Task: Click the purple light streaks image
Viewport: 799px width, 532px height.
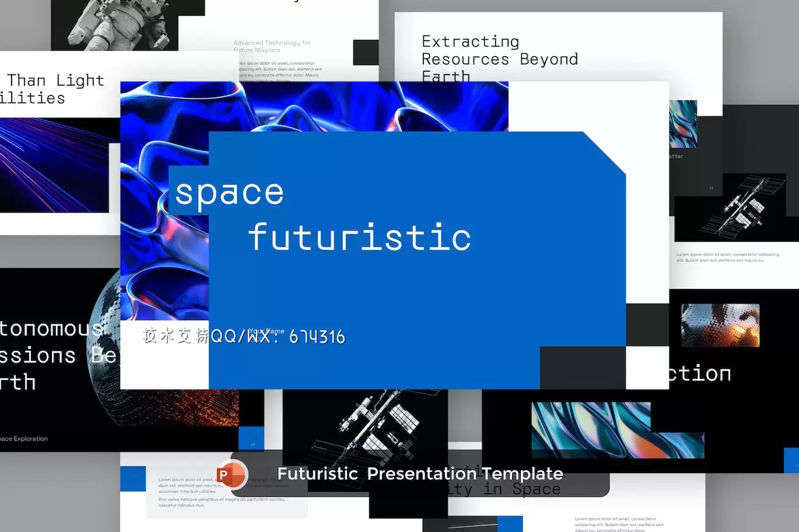Action: [54, 165]
